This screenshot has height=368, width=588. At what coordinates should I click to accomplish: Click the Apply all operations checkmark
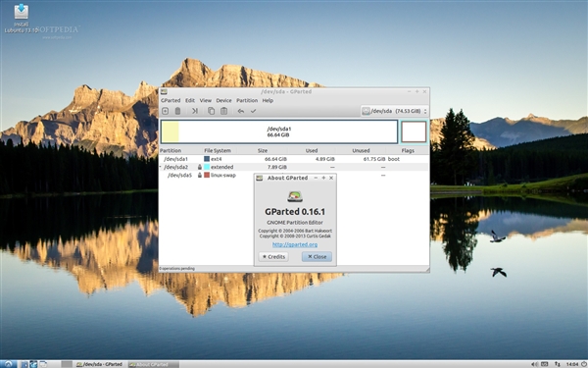click(253, 111)
